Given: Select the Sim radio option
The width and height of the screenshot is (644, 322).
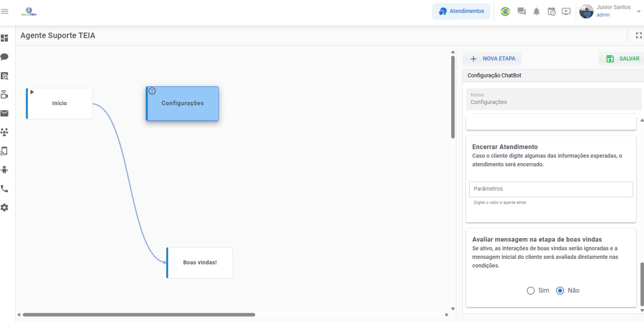Looking at the screenshot, I should 530,291.
